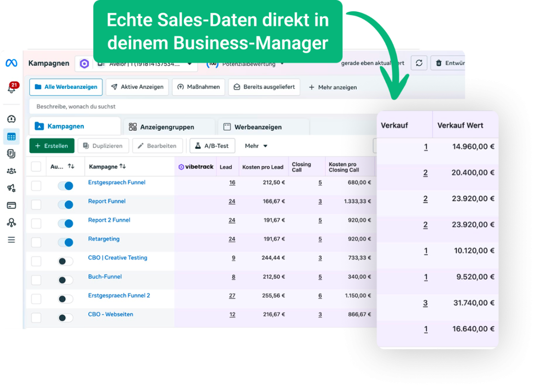The image size is (540, 392).
Task: Click the Kosten pro Lead column header
Action: (x=263, y=167)
